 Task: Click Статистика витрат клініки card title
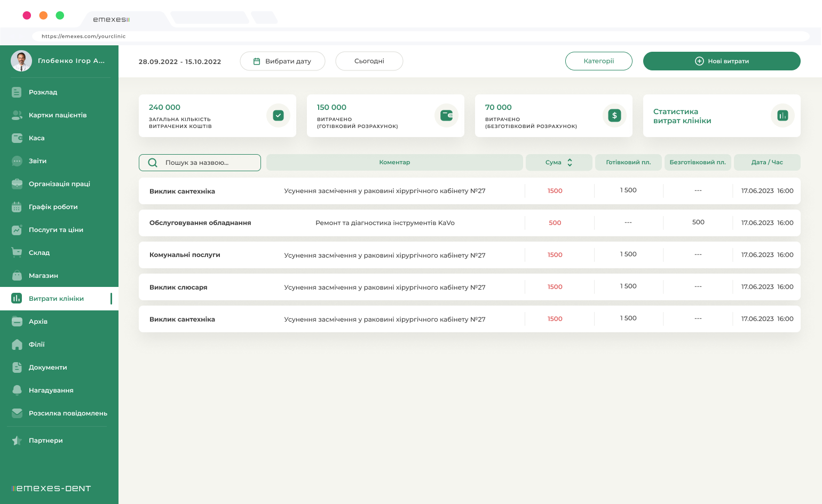coord(682,116)
